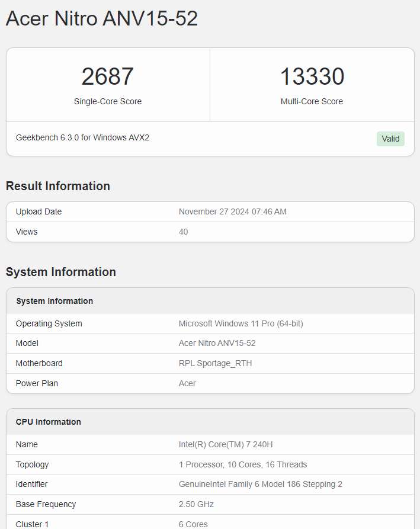Click the Acer power plan value

(187, 383)
